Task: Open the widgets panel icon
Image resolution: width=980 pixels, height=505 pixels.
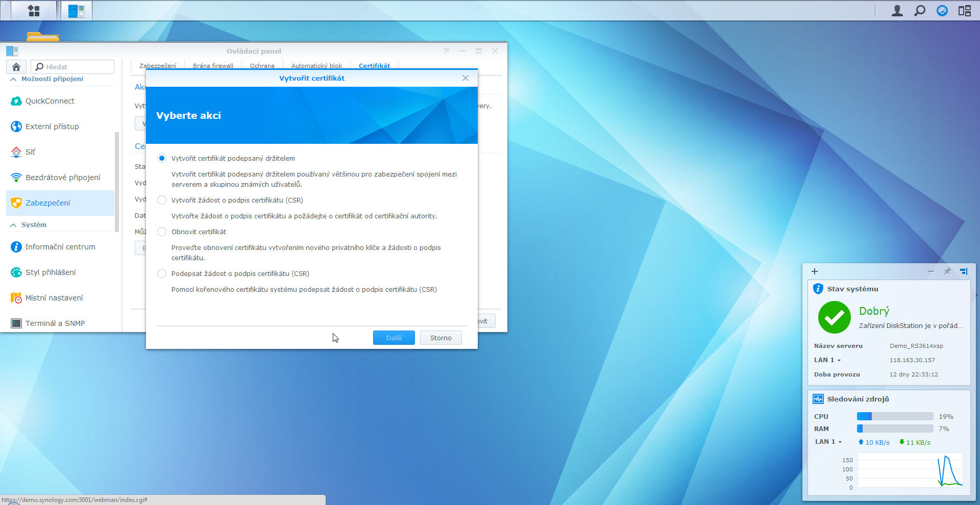Action: coord(964,11)
